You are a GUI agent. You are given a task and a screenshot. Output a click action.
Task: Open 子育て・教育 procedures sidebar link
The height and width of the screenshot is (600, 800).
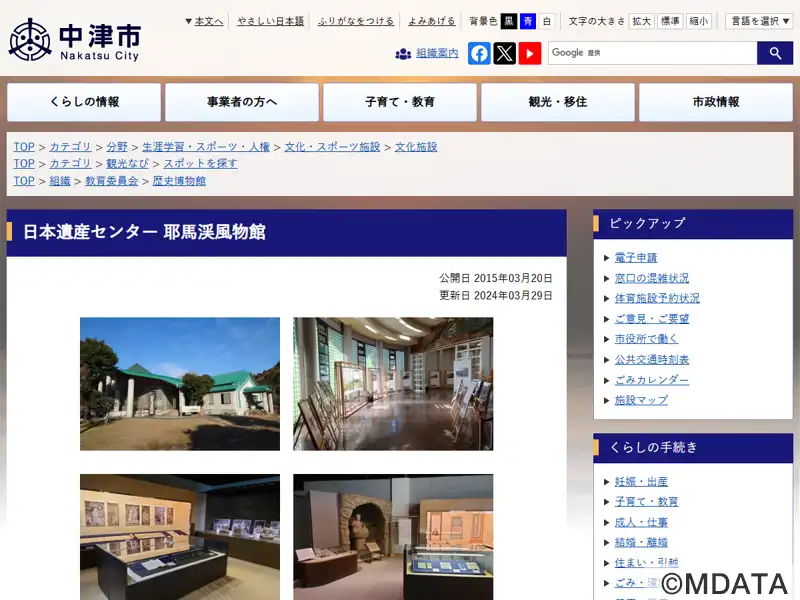pyautogui.click(x=646, y=502)
